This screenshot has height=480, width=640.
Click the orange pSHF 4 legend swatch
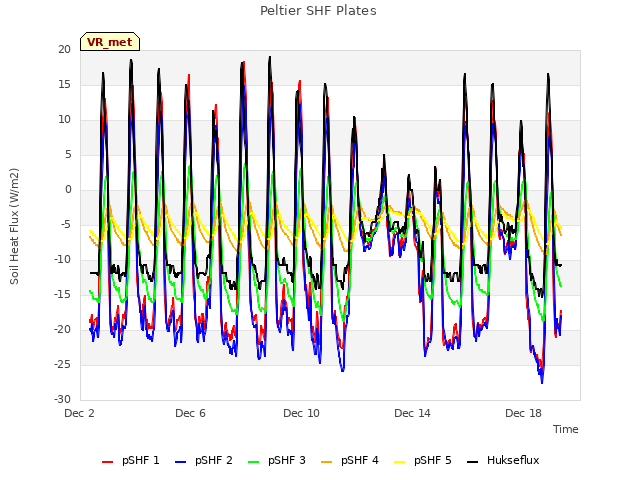tap(327, 462)
